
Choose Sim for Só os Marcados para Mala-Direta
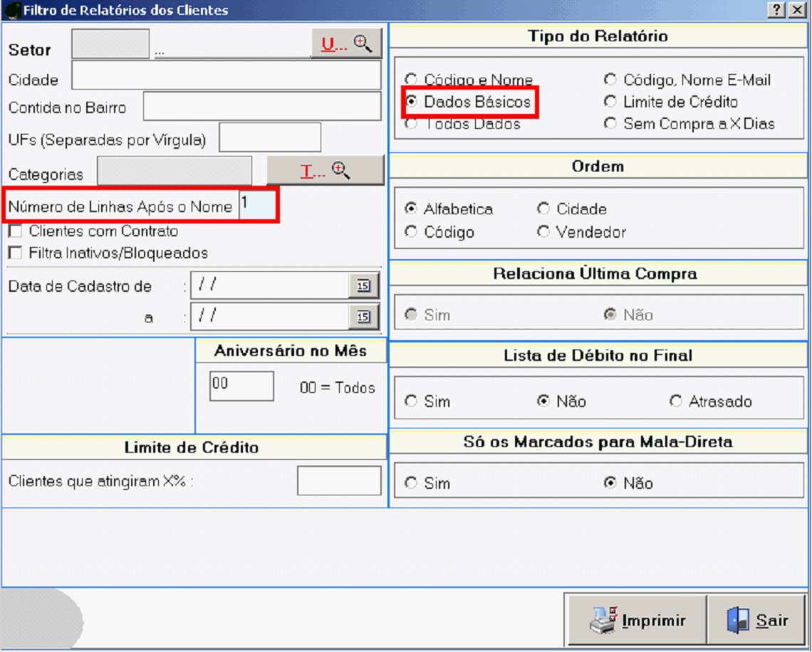[x=411, y=483]
